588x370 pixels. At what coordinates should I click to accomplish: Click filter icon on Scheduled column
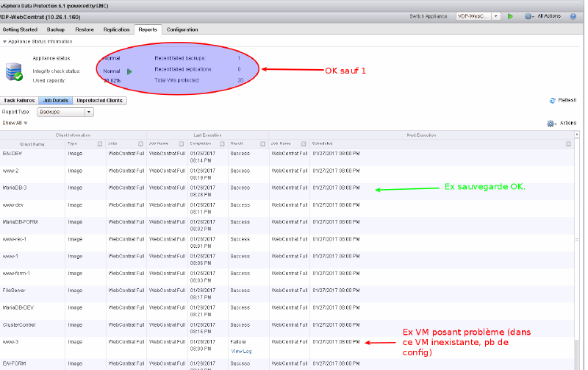pos(568,144)
